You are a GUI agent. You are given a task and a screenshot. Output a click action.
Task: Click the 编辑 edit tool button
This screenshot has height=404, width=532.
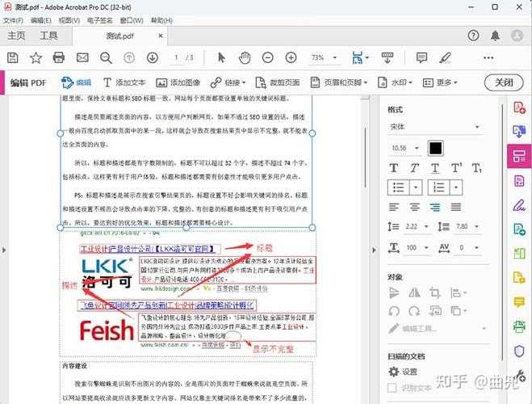point(76,82)
